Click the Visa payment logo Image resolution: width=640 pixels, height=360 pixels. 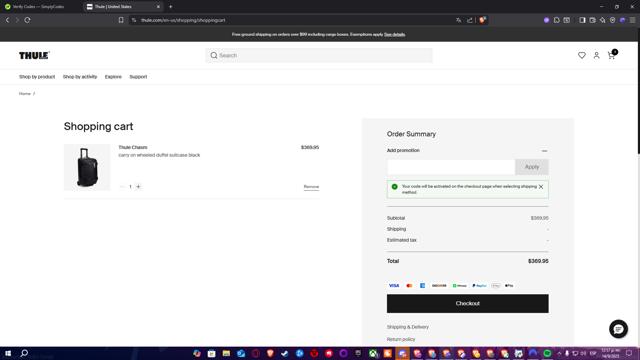394,286
